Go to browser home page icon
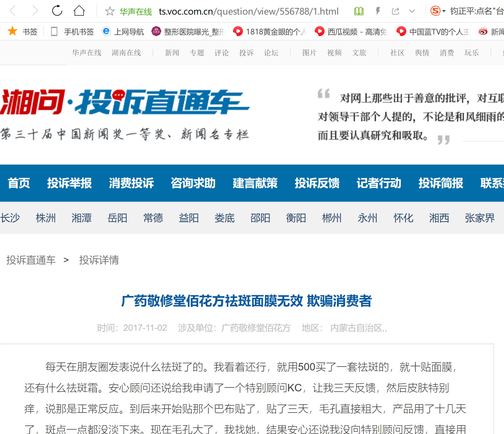Image resolution: width=504 pixels, height=434 pixels. point(79,11)
